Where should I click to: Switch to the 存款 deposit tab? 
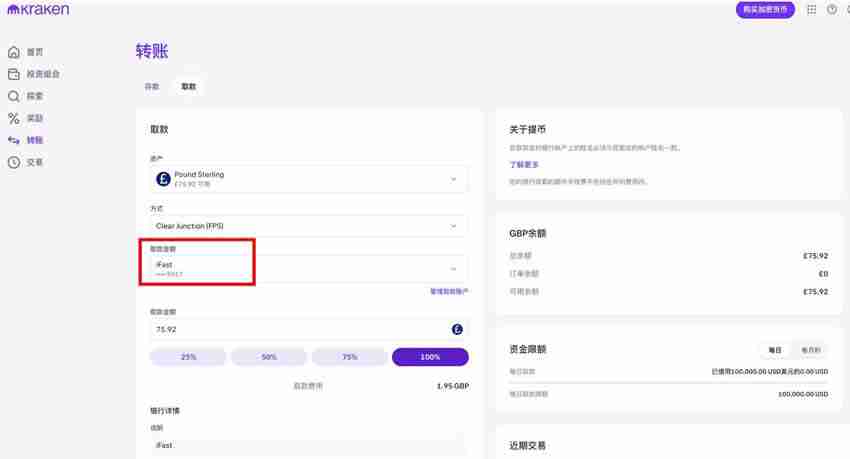pos(152,87)
